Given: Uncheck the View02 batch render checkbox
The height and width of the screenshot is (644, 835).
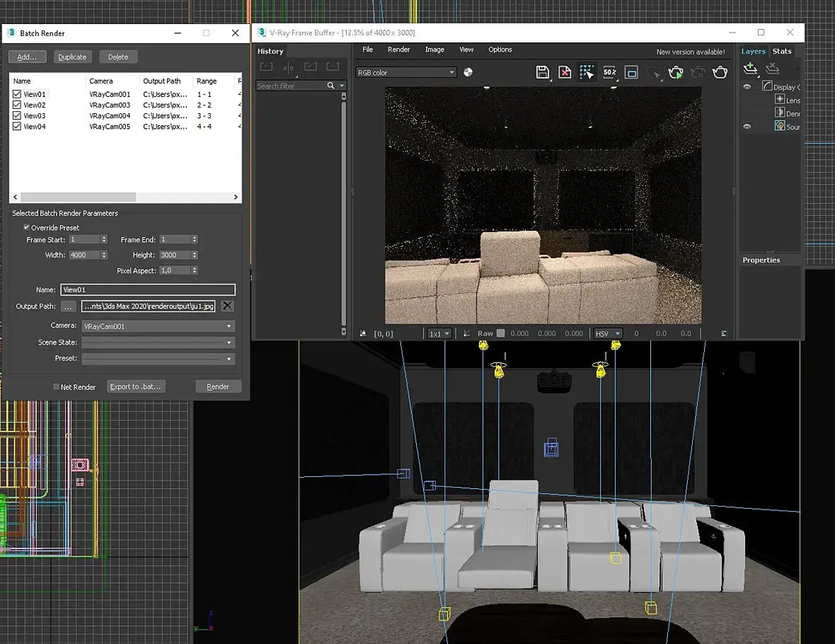Looking at the screenshot, I should 17,105.
